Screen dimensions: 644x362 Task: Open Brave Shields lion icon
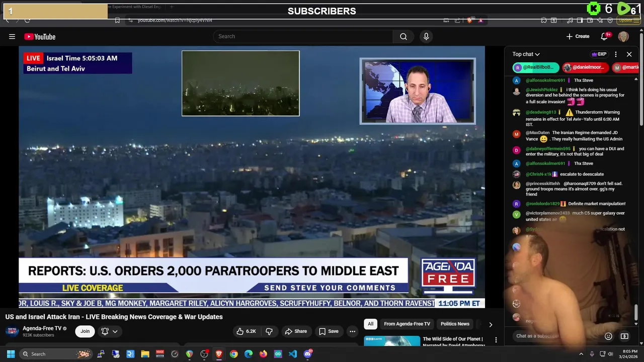470,20
